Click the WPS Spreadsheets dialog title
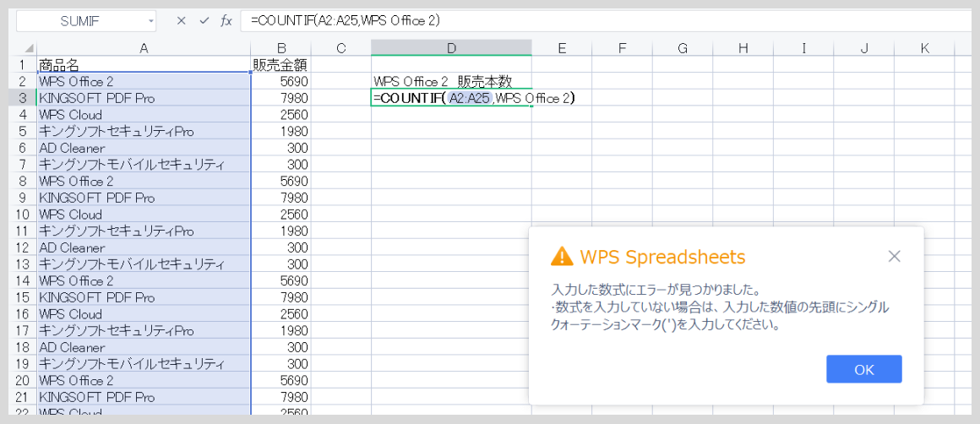 coord(661,256)
